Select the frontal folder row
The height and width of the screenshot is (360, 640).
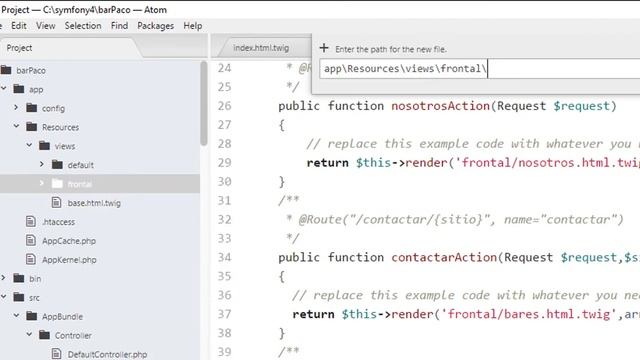click(100, 184)
